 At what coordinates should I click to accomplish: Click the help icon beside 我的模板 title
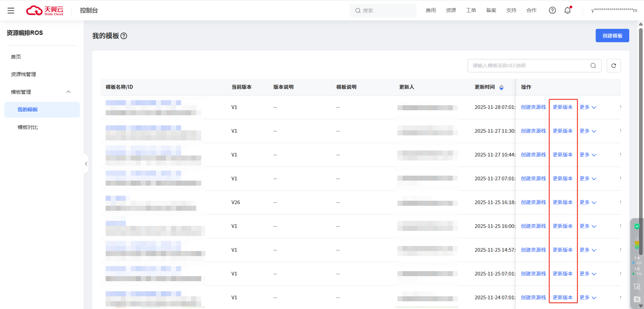124,36
